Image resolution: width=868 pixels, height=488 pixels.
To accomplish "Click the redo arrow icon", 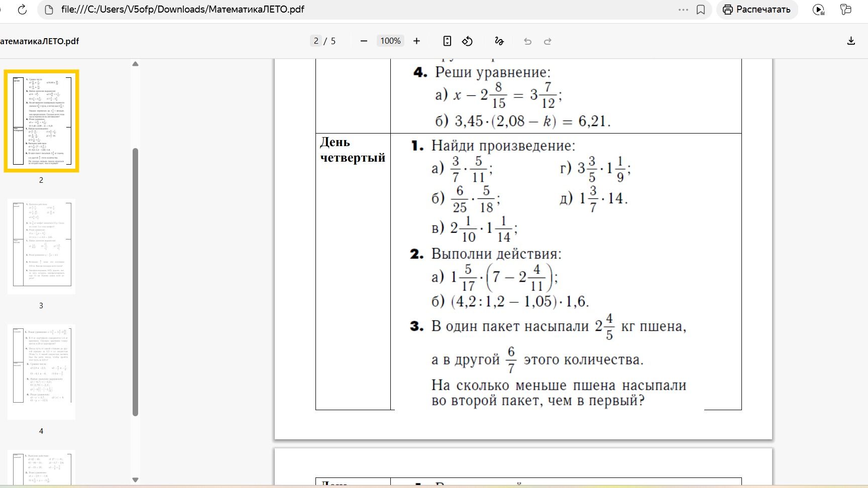I will 548,41.
